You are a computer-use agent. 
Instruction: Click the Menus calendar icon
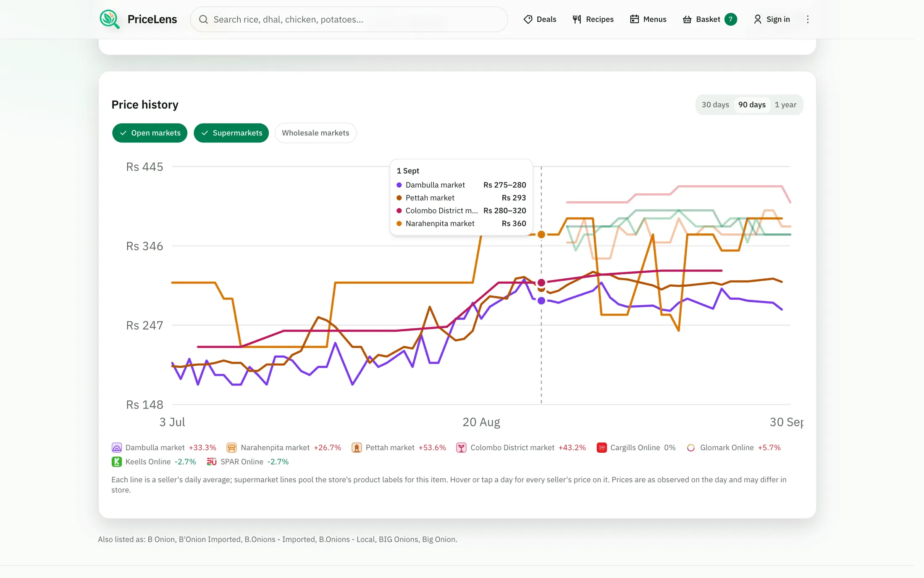pos(634,19)
